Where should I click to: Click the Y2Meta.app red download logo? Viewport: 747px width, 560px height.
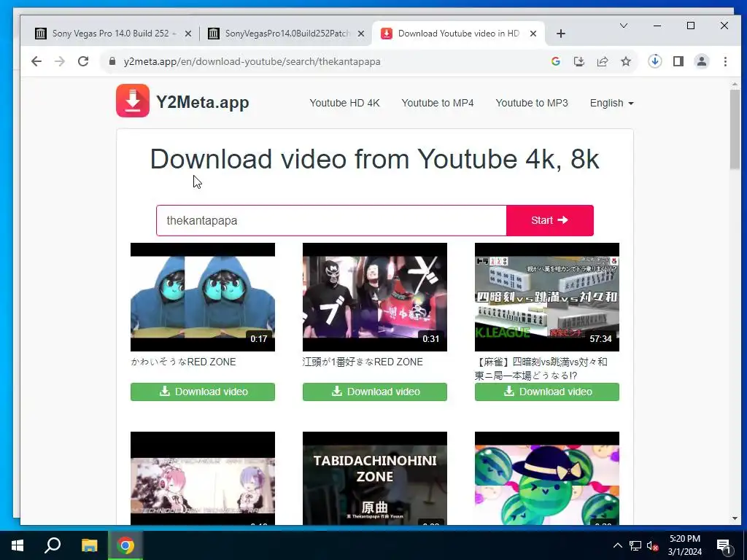coord(133,101)
